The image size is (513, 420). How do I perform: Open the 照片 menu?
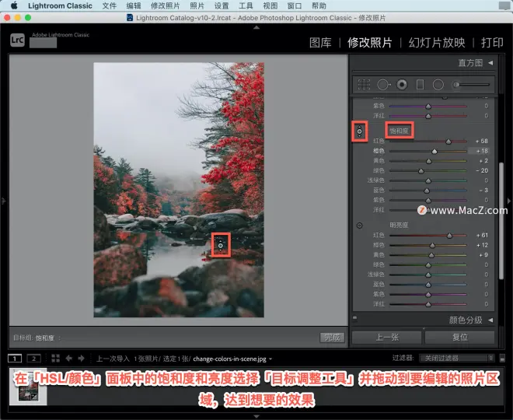pyautogui.click(x=197, y=5)
